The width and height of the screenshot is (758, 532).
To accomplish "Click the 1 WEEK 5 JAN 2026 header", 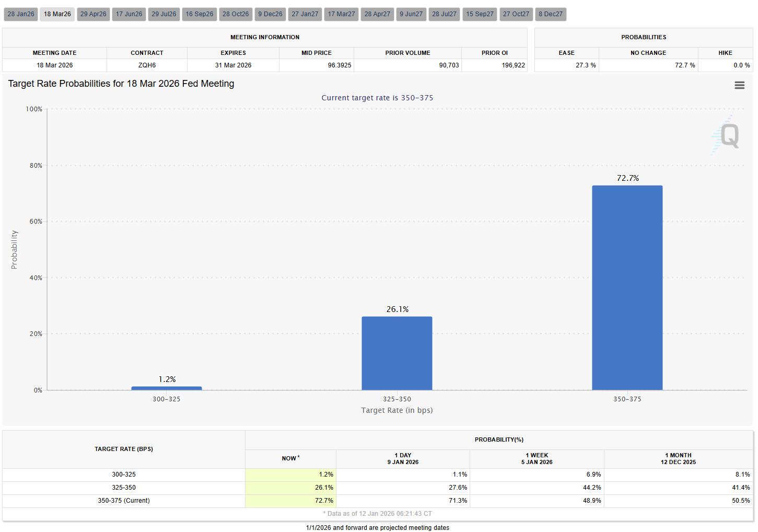I will click(x=537, y=458).
